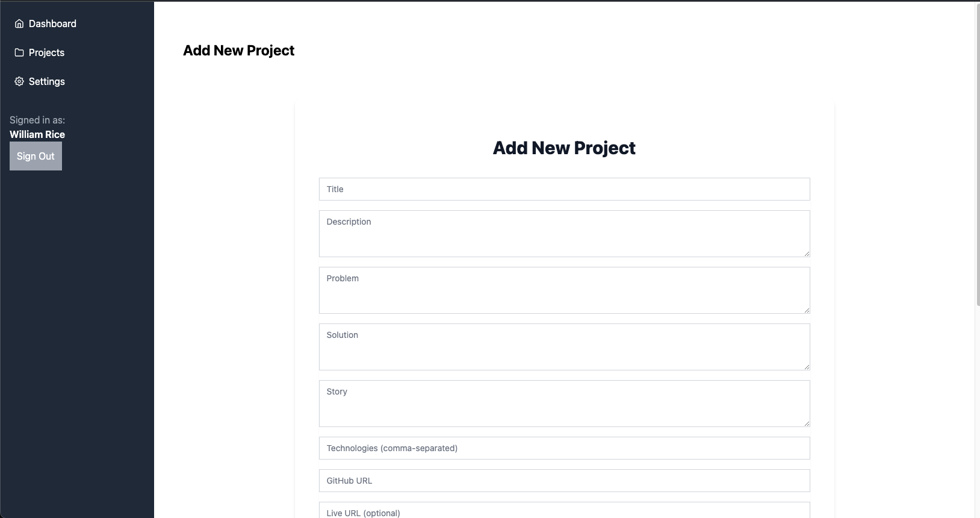980x518 pixels.
Task: Open the Settings page link
Action: pos(40,81)
